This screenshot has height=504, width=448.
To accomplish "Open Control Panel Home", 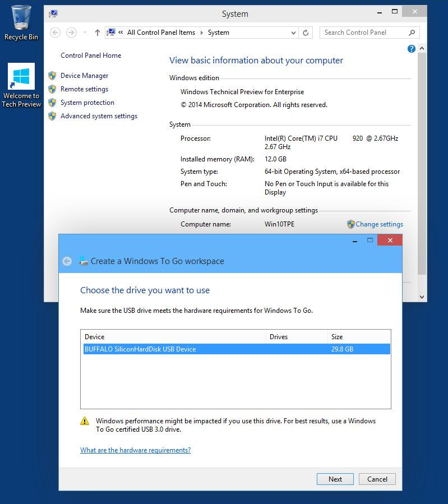I will click(91, 56).
